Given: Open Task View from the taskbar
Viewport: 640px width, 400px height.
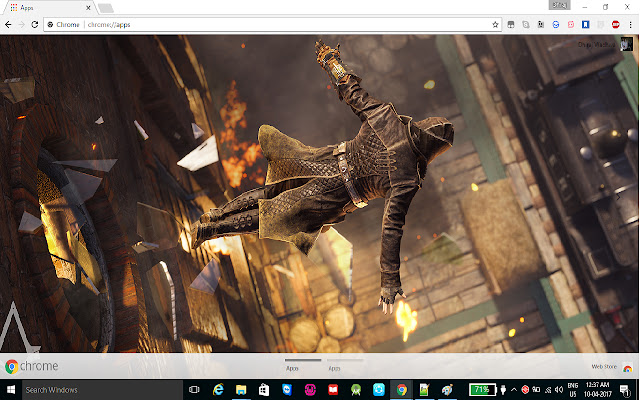Looking at the screenshot, I should coord(194,390).
